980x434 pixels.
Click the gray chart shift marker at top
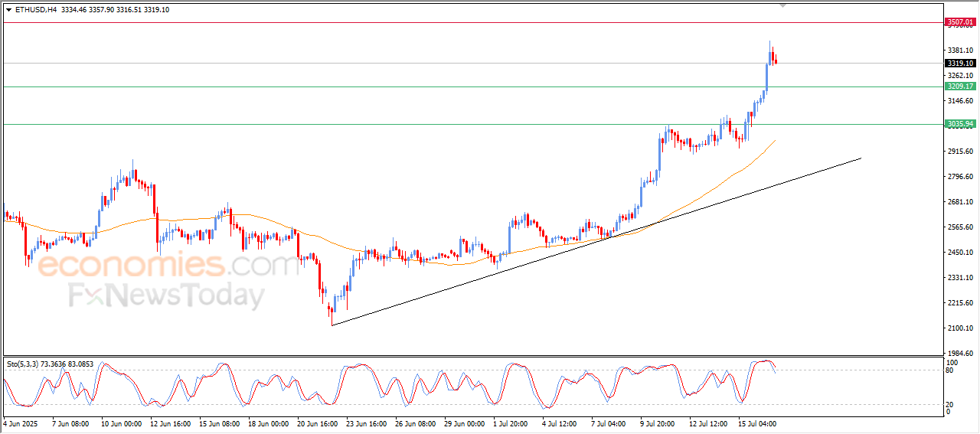(x=783, y=5)
